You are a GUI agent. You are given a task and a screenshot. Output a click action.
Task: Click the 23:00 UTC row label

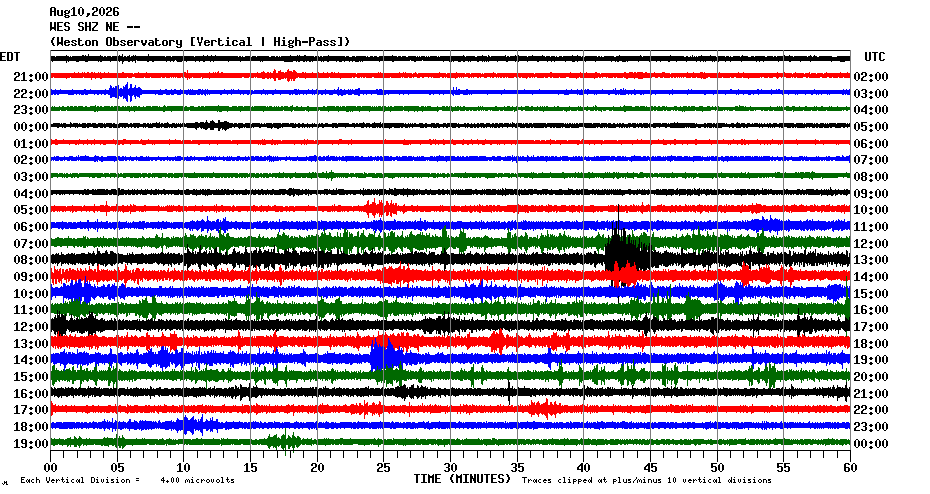871,427
